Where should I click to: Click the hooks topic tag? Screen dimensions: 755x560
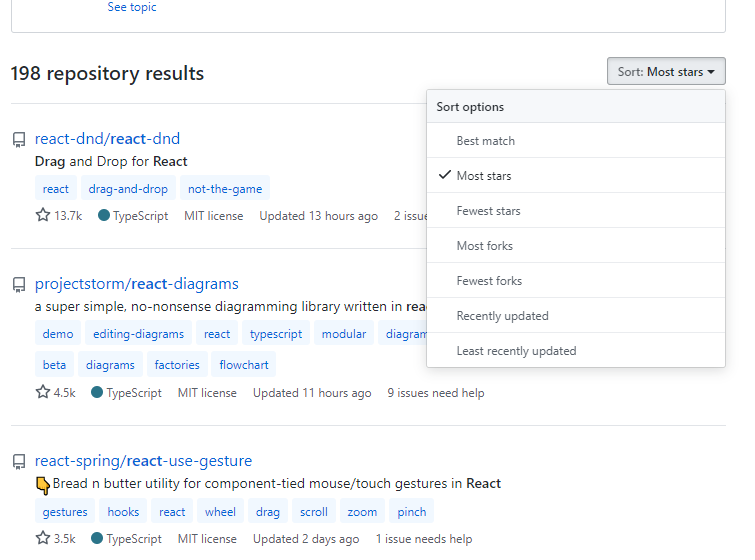(x=123, y=511)
